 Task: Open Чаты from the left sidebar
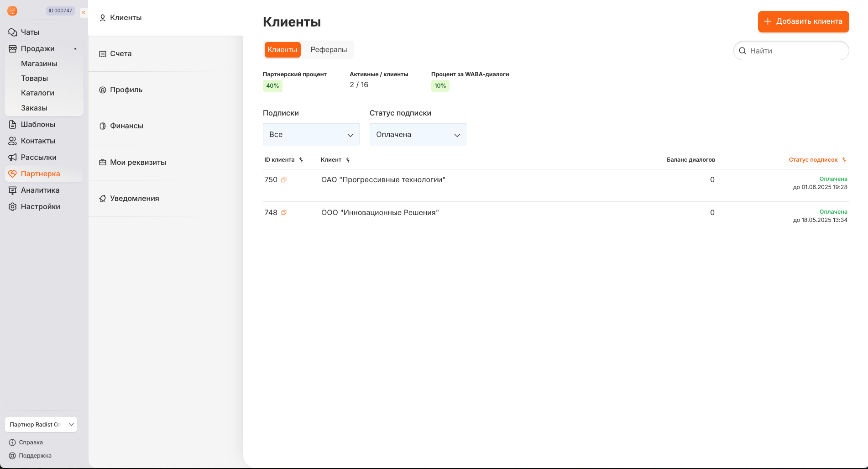tap(30, 32)
